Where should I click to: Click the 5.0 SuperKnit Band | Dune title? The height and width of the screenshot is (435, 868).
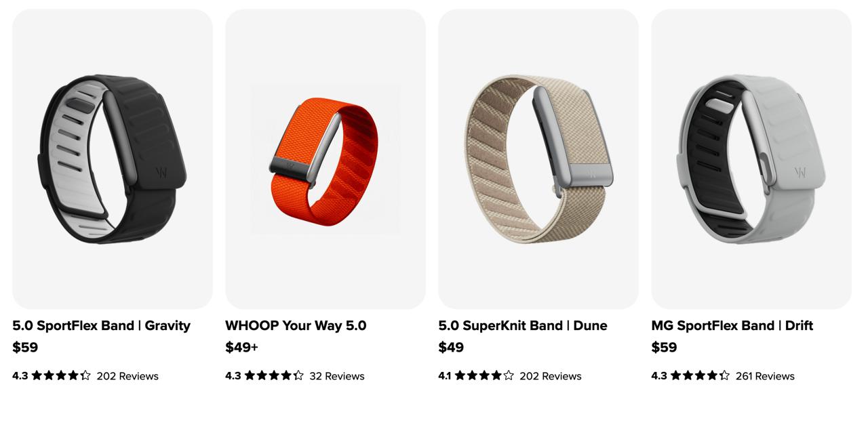tap(523, 325)
